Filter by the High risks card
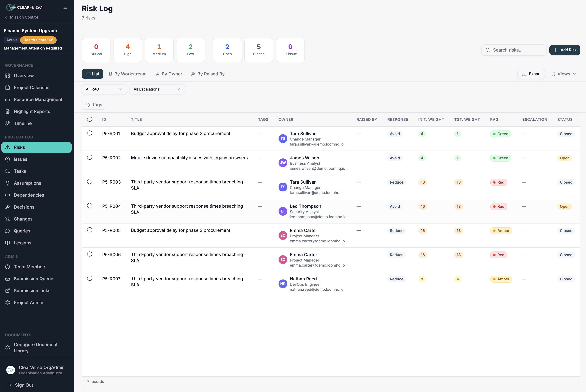Viewport: 586px width, 392px height. coord(128,50)
